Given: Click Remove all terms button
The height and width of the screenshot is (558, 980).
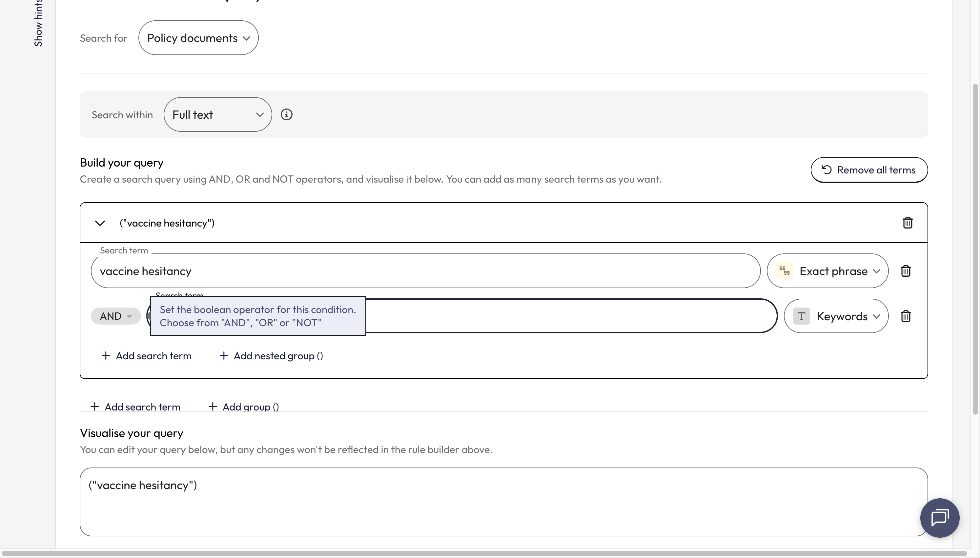Looking at the screenshot, I should click(x=869, y=170).
